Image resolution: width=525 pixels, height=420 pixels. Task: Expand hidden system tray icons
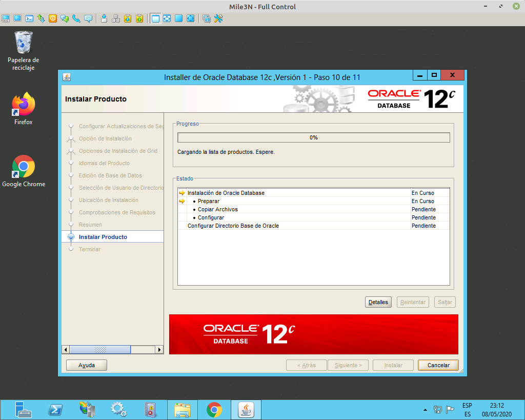pos(426,409)
